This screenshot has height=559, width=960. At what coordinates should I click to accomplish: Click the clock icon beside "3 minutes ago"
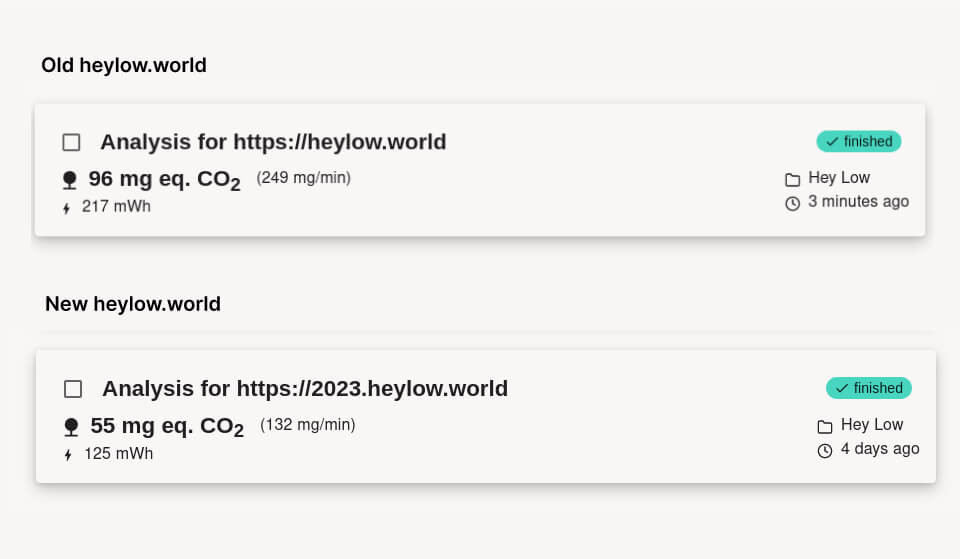pyautogui.click(x=792, y=203)
